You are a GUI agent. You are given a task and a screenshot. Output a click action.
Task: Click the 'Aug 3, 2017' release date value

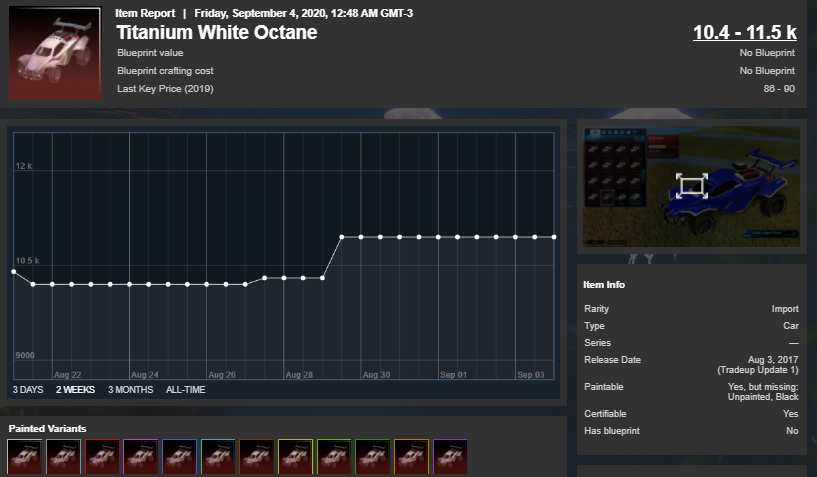pos(773,360)
